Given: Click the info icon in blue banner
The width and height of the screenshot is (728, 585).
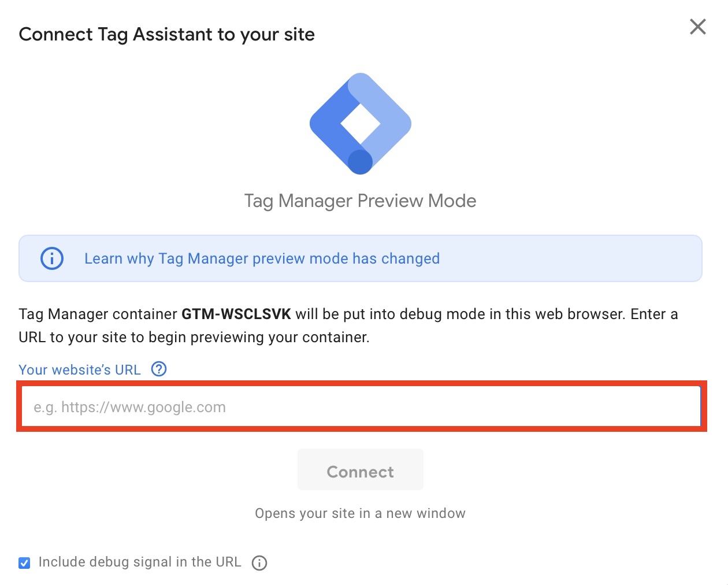Looking at the screenshot, I should 51,258.
